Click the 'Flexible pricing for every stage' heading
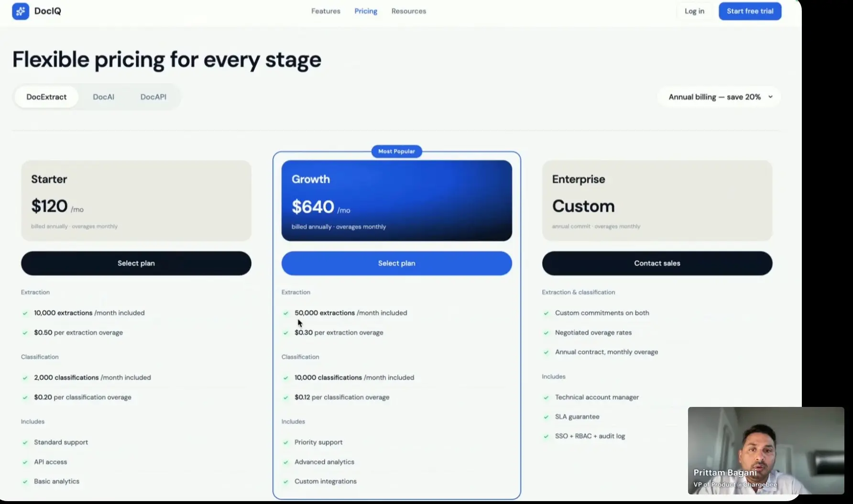This screenshot has height=504, width=853. pos(167,60)
